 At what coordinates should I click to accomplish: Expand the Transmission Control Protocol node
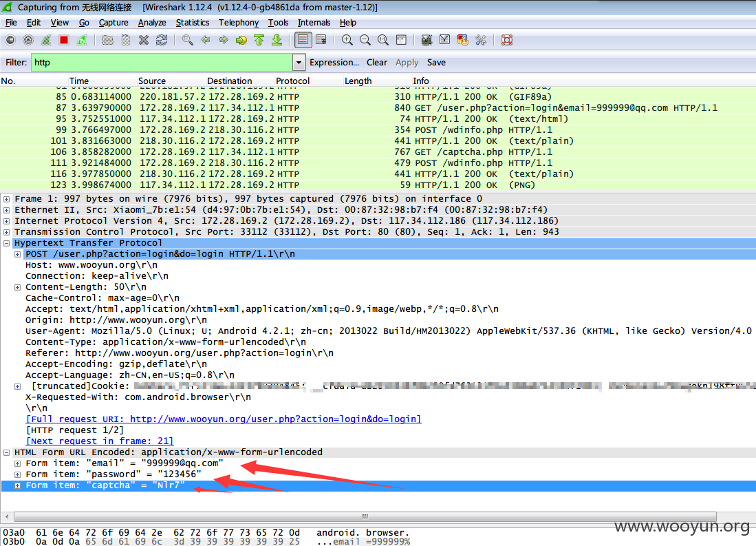(x=6, y=232)
